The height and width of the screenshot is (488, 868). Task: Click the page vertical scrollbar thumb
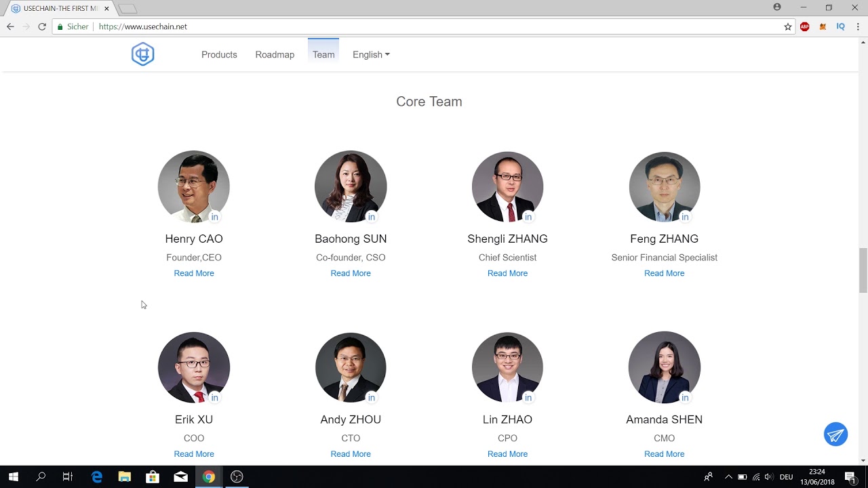(863, 270)
